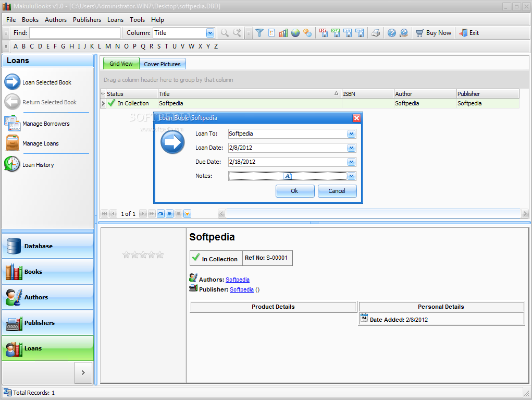Click the orange and blue gears icon
Screen dimensions: 532x400
pyautogui.click(x=307, y=33)
